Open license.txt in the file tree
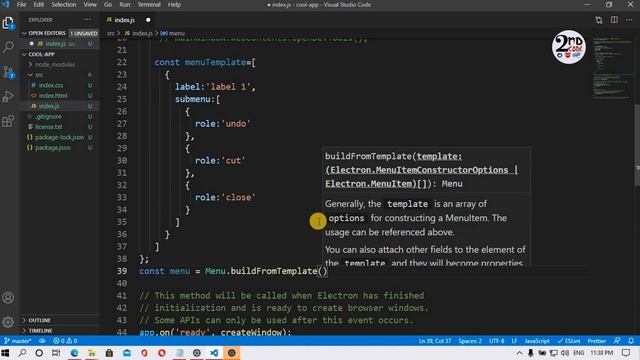Viewport: 640px width, 360px height. point(48,127)
